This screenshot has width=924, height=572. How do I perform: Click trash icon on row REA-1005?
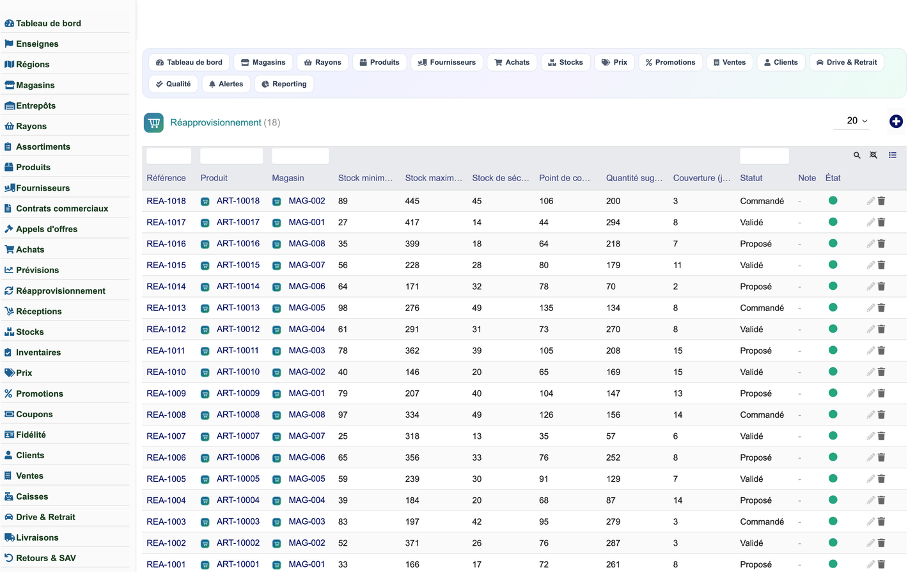click(x=881, y=479)
